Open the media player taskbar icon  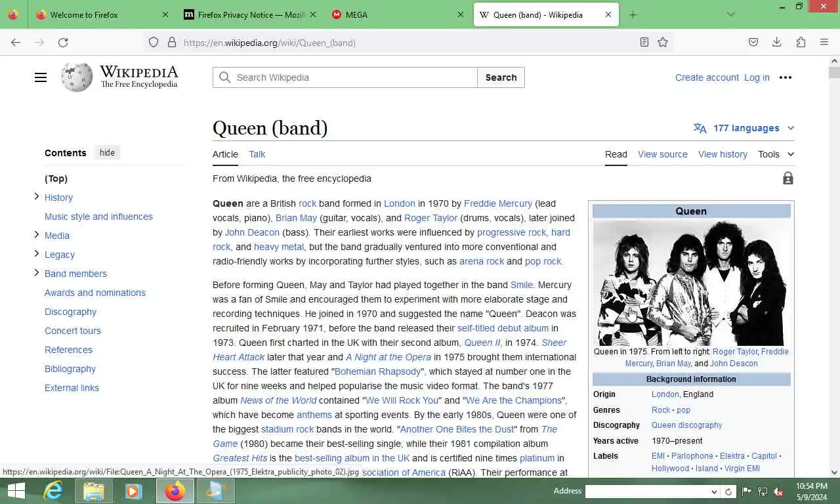(134, 491)
